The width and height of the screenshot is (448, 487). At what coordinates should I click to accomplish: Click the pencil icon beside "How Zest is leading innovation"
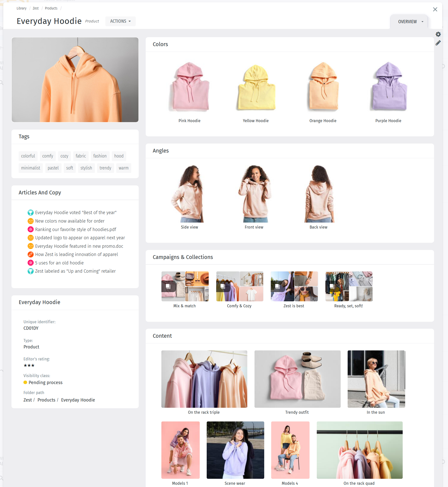pyautogui.click(x=30, y=254)
